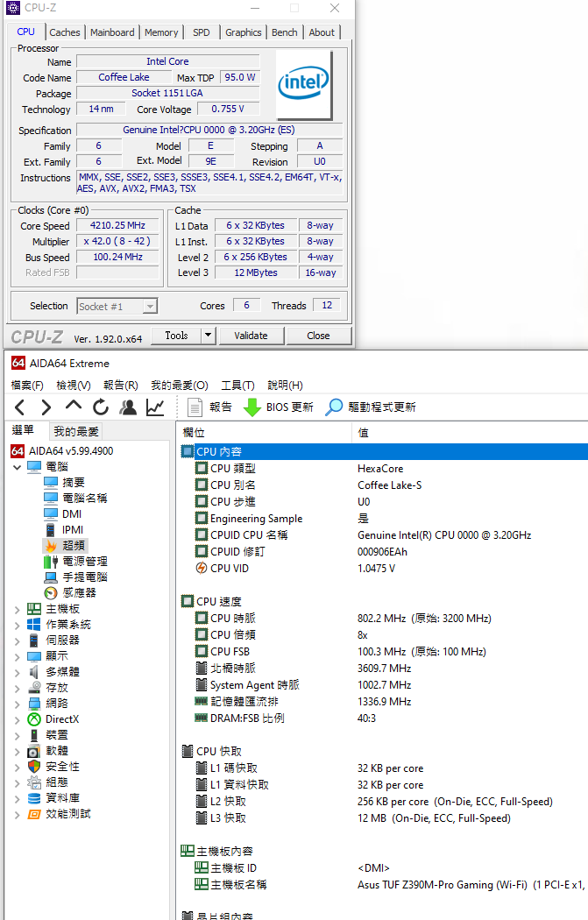Switch to CPU-Z Graphics tab
The height and width of the screenshot is (920, 588).
pos(244,32)
